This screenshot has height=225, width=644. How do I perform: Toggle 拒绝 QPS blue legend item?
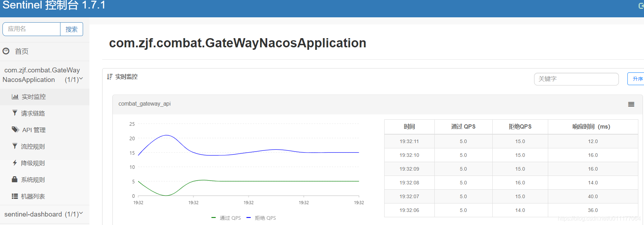(261, 218)
